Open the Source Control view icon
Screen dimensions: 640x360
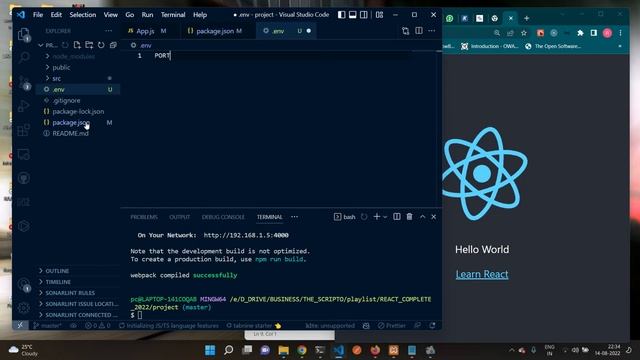[x=24, y=82]
